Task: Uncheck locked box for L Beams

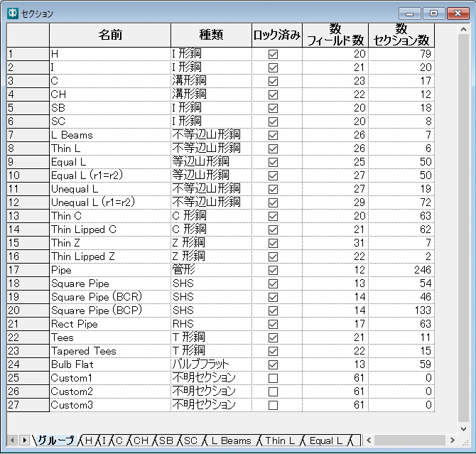Action: (273, 135)
